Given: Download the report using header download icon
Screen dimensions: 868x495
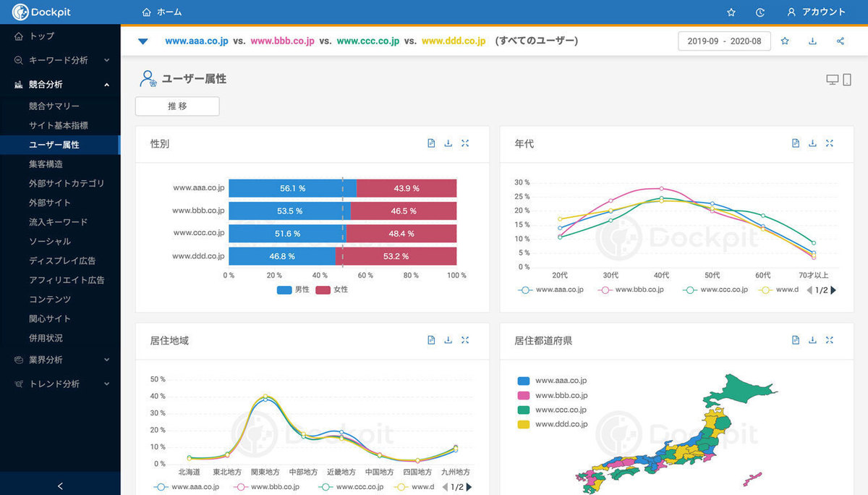Looking at the screenshot, I should [812, 41].
